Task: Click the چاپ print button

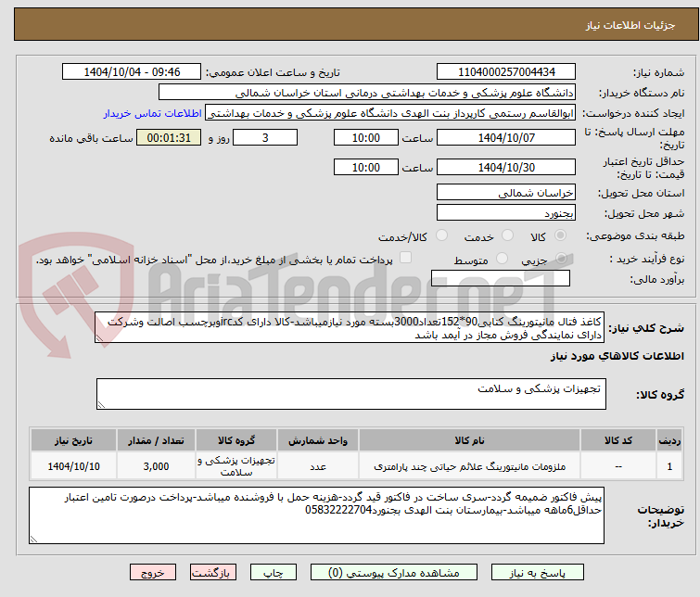Action: pyautogui.click(x=274, y=572)
